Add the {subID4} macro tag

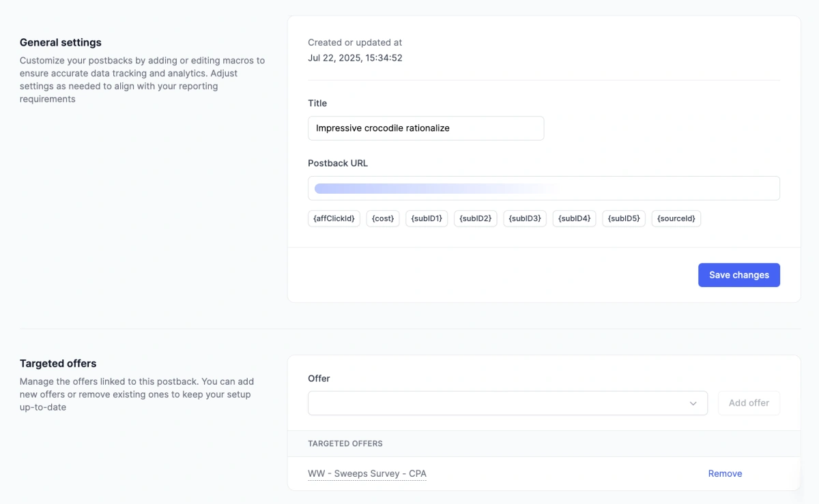574,218
